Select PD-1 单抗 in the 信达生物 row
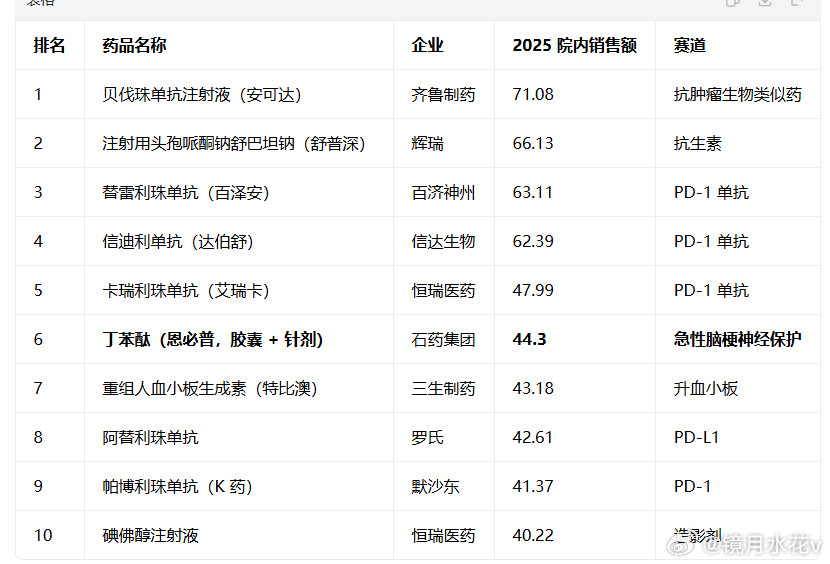This screenshot has height=564, width=830. 711,242
